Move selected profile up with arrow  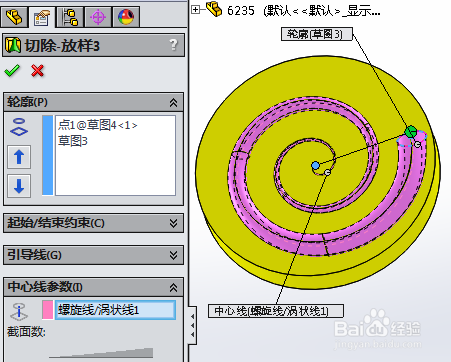pyautogui.click(x=19, y=157)
